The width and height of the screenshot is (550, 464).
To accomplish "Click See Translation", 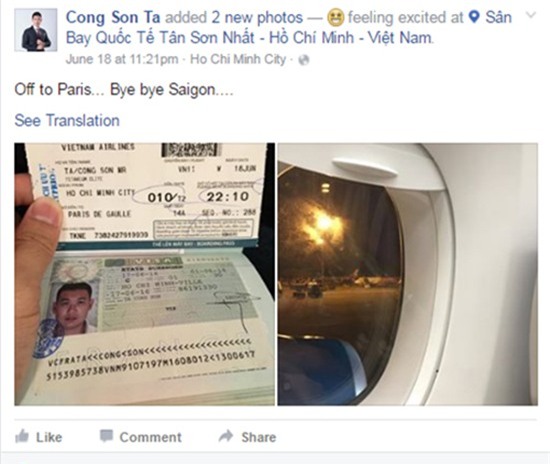I will click(x=67, y=120).
